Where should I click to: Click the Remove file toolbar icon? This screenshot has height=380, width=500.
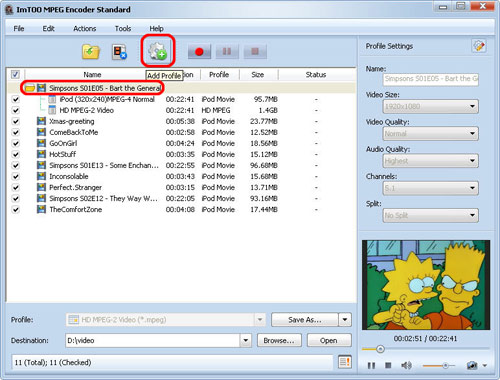(119, 52)
